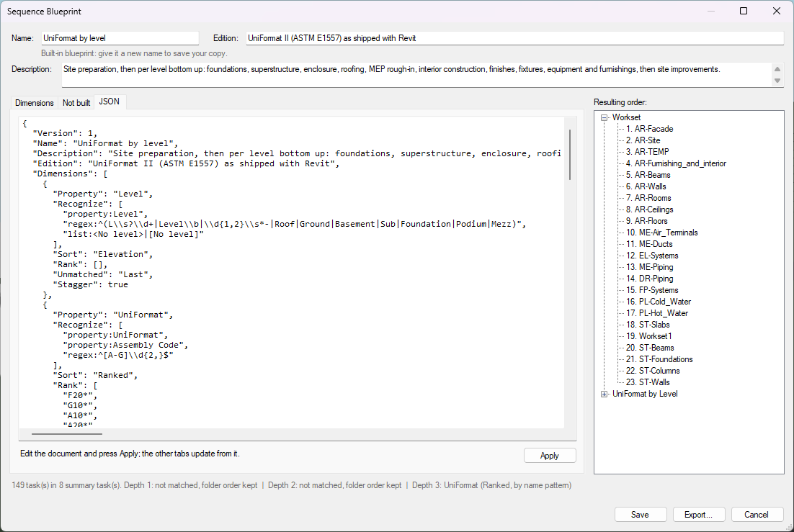Expand the UniFormat by Level node
Image resolution: width=794 pixels, height=532 pixels.
point(604,394)
